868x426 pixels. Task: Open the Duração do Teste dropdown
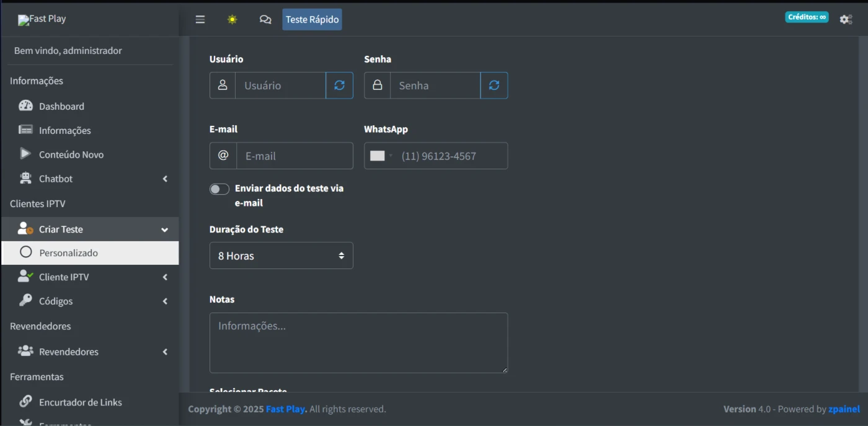pyautogui.click(x=281, y=255)
